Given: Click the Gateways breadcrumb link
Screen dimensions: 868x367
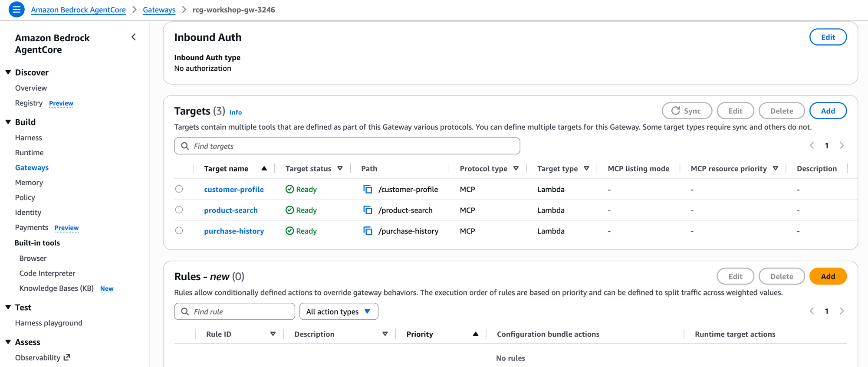Looking at the screenshot, I should [x=159, y=10].
